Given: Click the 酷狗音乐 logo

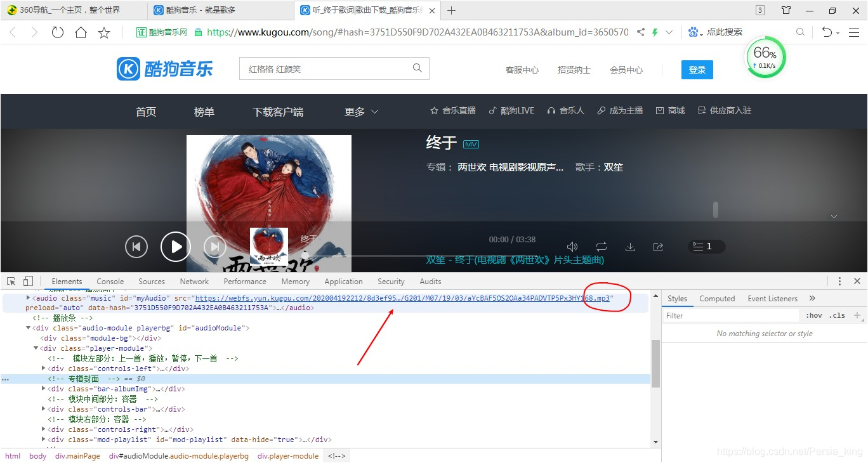Looking at the screenshot, I should click(x=164, y=68).
